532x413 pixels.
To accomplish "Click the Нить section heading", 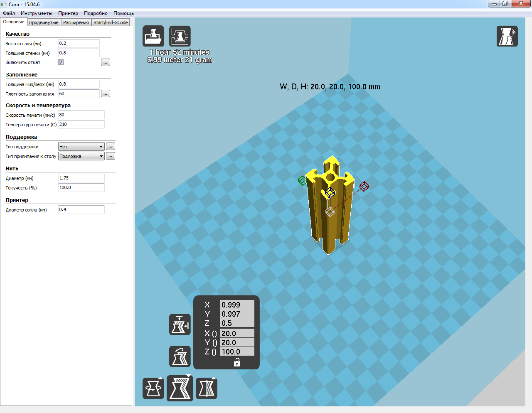I will pos(12,169).
